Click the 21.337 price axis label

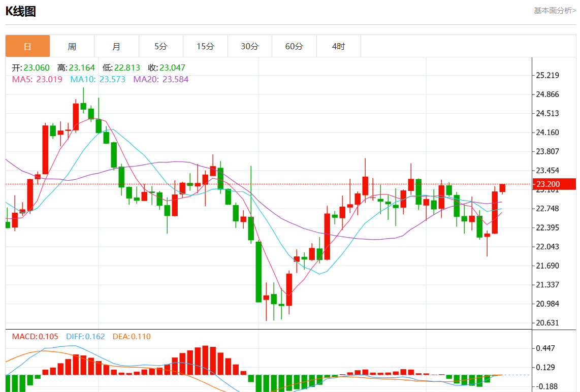547,285
